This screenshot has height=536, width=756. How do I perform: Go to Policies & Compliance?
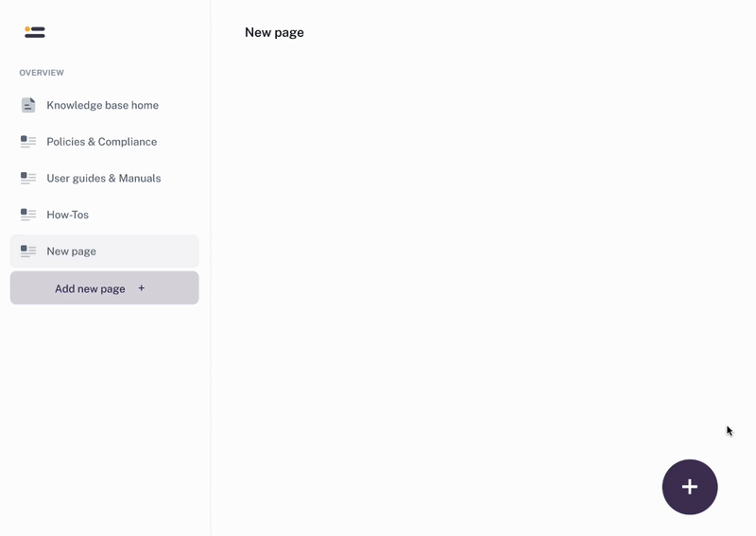click(x=101, y=142)
